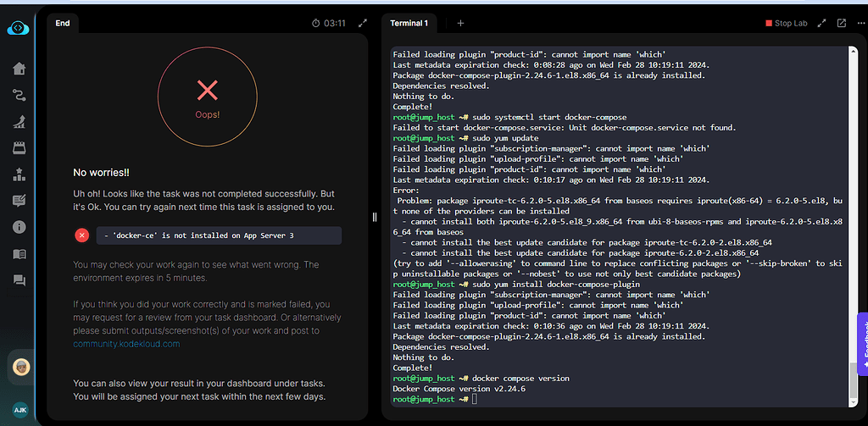Click the AJK user avatar
This screenshot has height=426, width=868.
tap(18, 409)
